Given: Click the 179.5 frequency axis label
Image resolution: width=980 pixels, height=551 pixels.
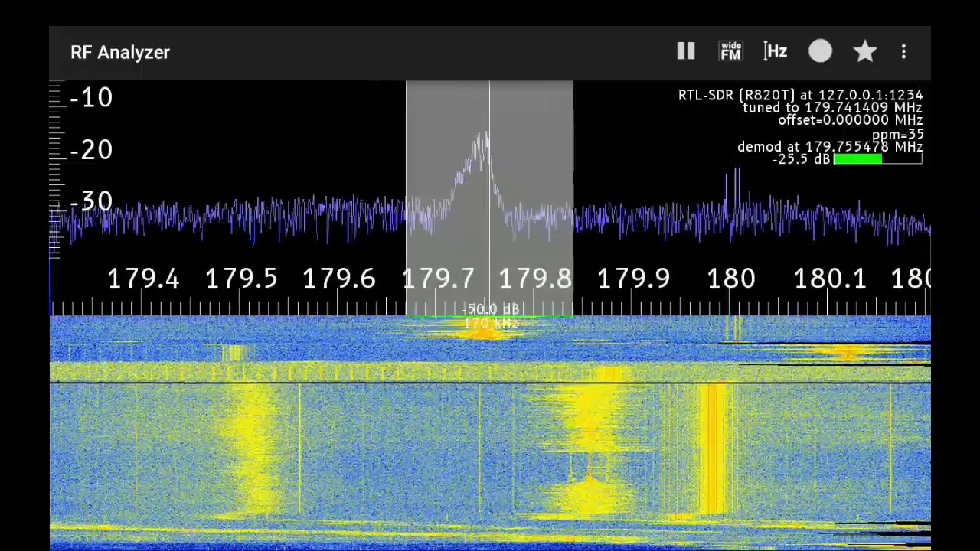Looking at the screenshot, I should 241,279.
